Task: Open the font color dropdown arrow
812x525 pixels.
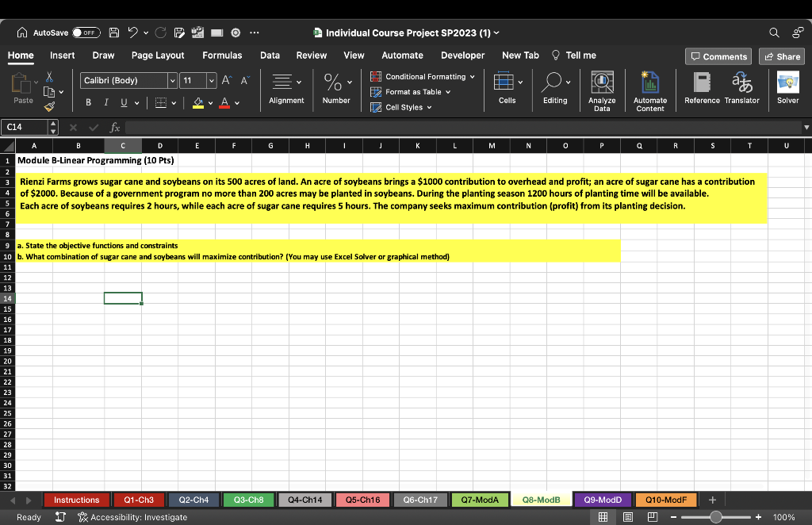Action: tap(237, 103)
